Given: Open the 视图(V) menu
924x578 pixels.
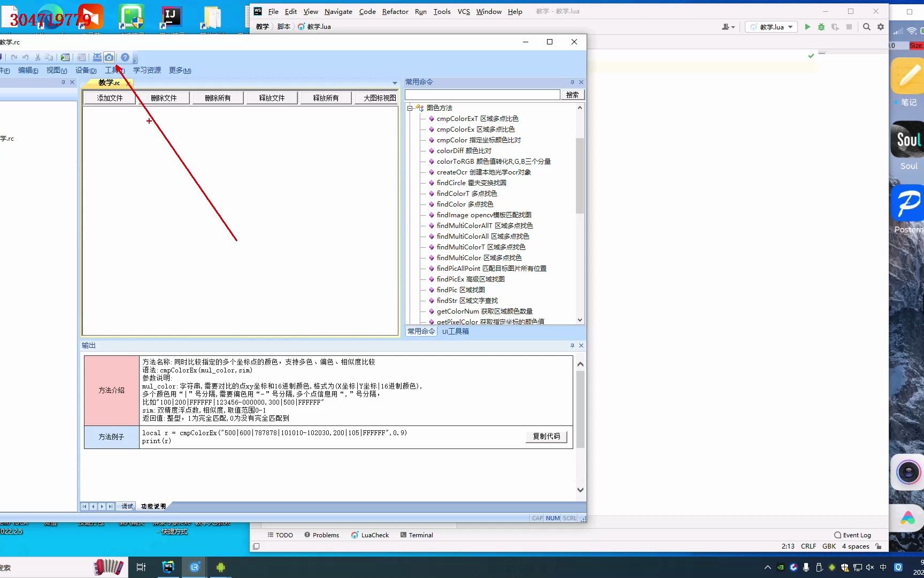Looking at the screenshot, I should pos(57,70).
